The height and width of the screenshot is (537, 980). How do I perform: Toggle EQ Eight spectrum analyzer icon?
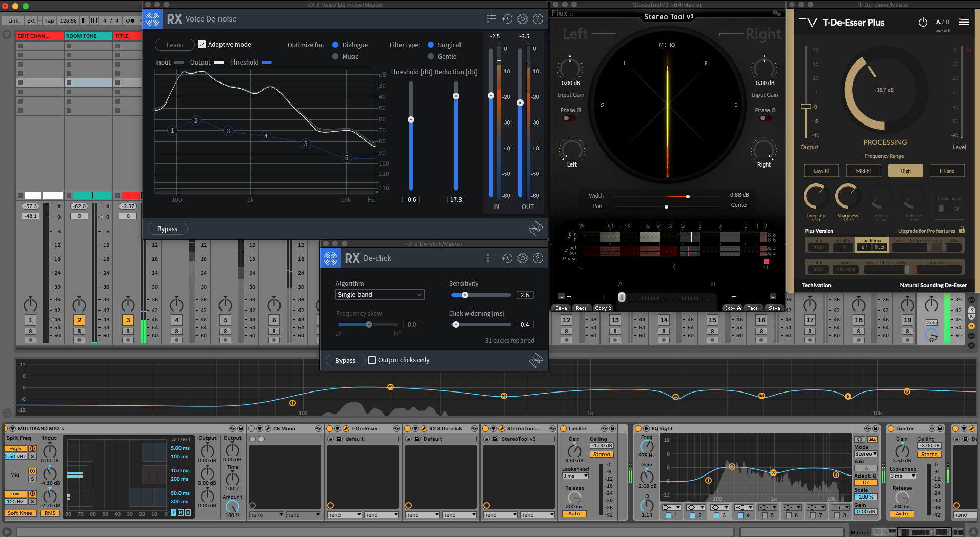coord(872,439)
